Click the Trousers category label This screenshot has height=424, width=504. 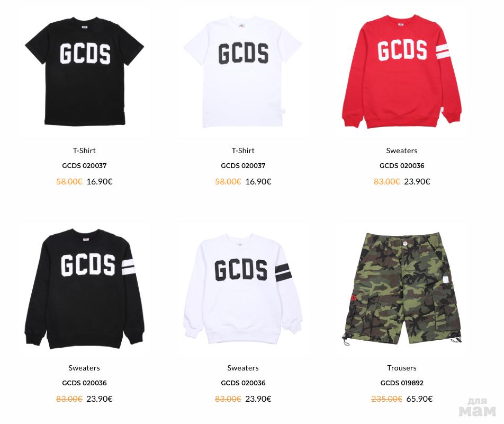402,368
